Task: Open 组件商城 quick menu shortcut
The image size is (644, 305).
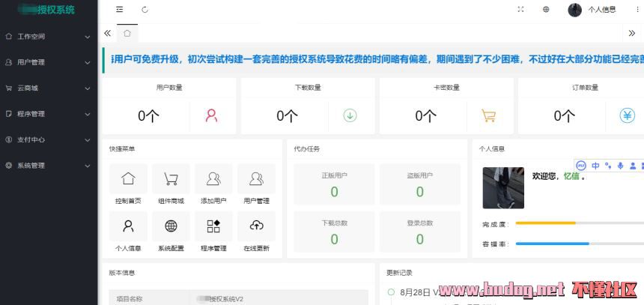Action: 171,184
